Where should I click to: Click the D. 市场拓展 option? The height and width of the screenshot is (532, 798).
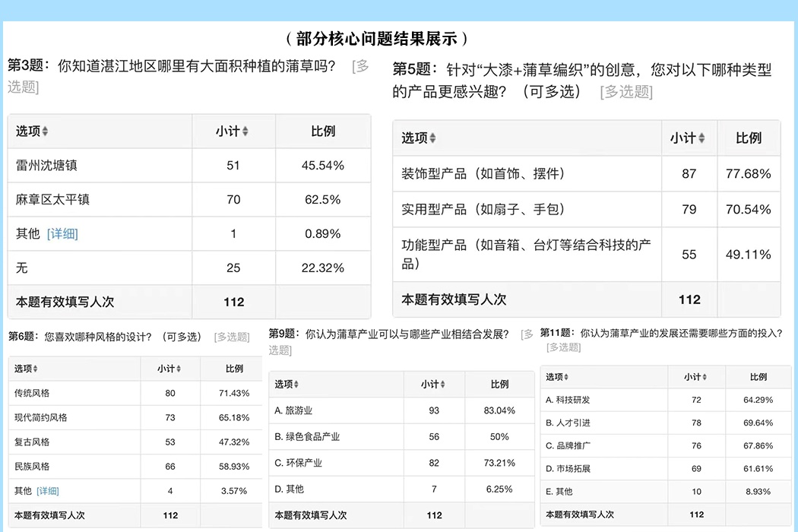click(x=568, y=469)
